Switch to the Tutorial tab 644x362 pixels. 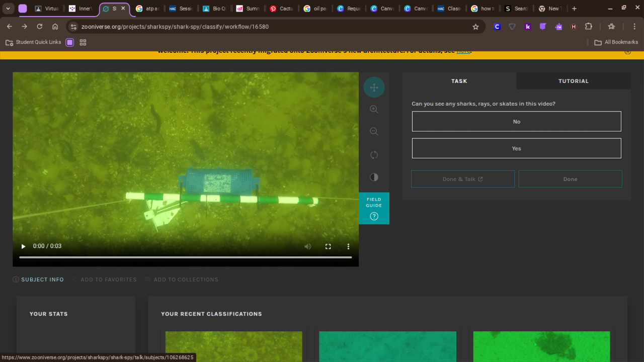(x=573, y=81)
